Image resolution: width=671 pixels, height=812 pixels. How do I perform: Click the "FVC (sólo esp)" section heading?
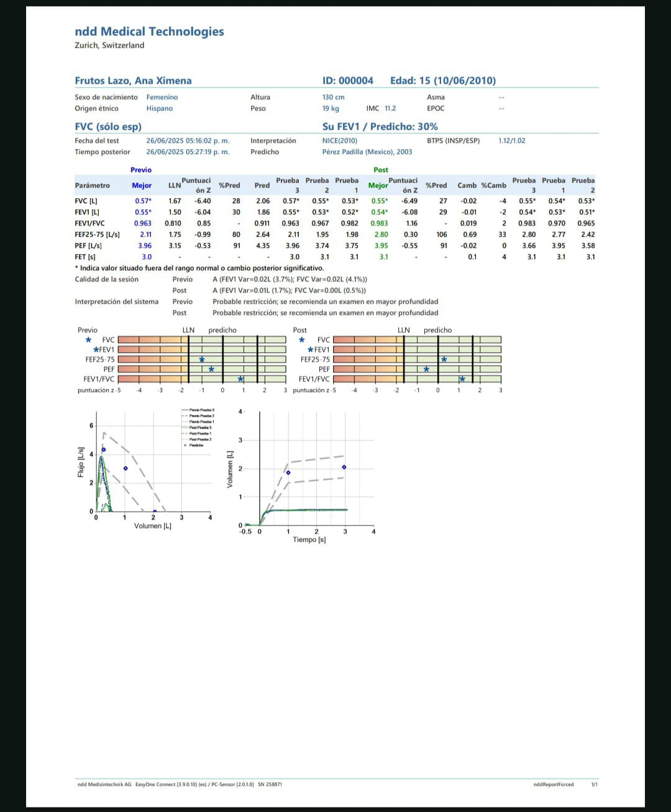[108, 126]
